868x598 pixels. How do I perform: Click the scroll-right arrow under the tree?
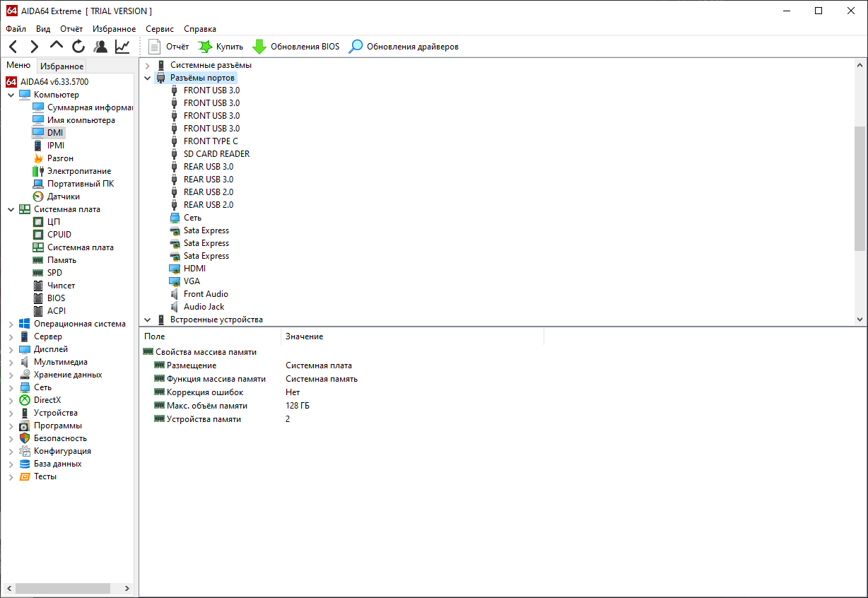pos(127,588)
